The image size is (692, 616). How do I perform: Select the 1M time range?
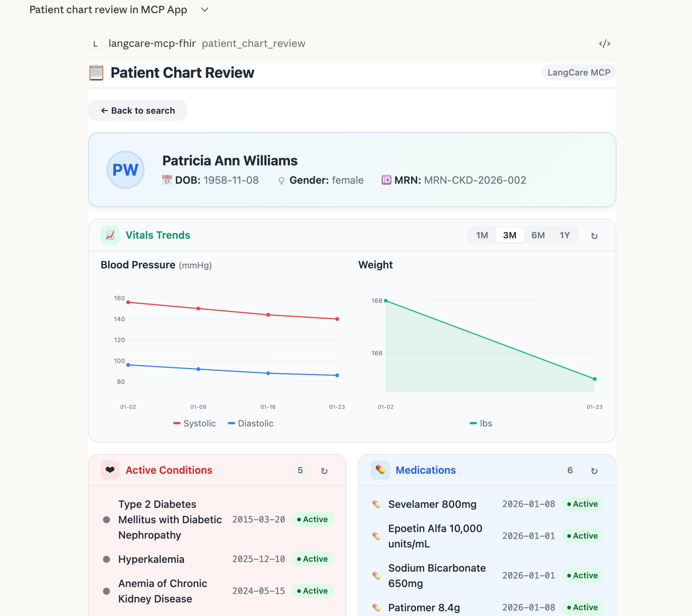(x=481, y=235)
